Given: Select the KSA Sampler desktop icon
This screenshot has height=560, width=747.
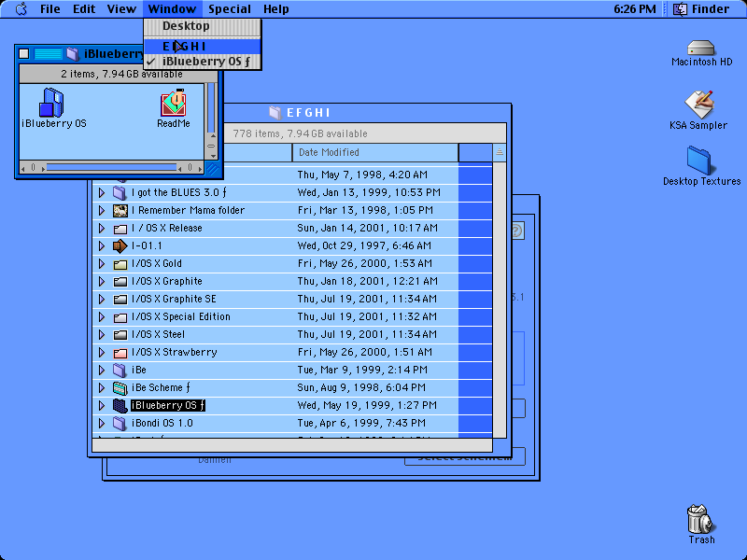Looking at the screenshot, I should click(698, 104).
